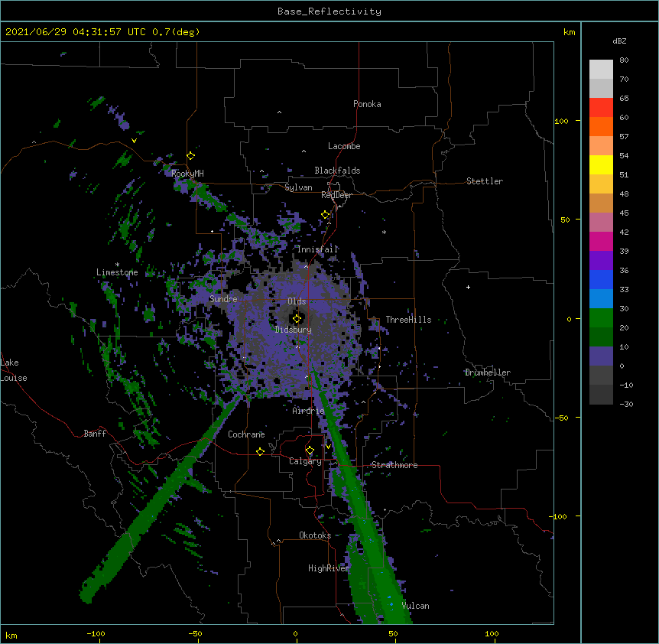Select the yellow diamond marker above RockyMH
This screenshot has width=659, height=644.
pos(190,156)
